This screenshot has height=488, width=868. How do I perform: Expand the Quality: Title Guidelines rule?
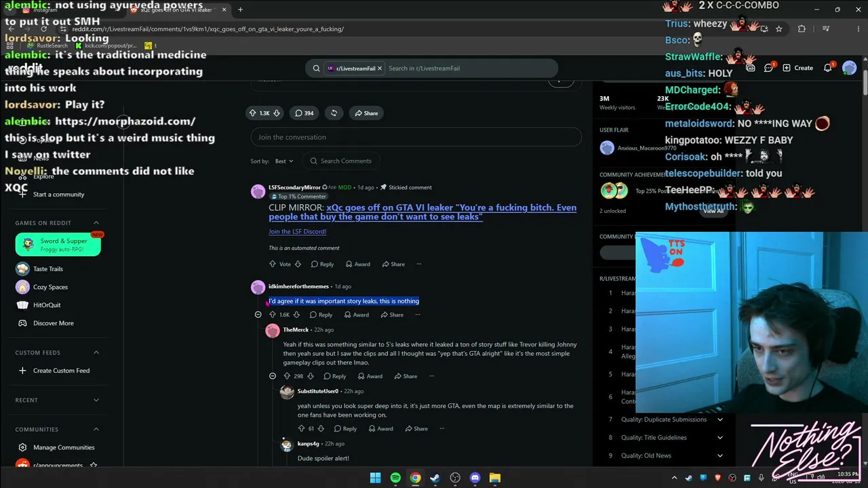click(x=720, y=438)
